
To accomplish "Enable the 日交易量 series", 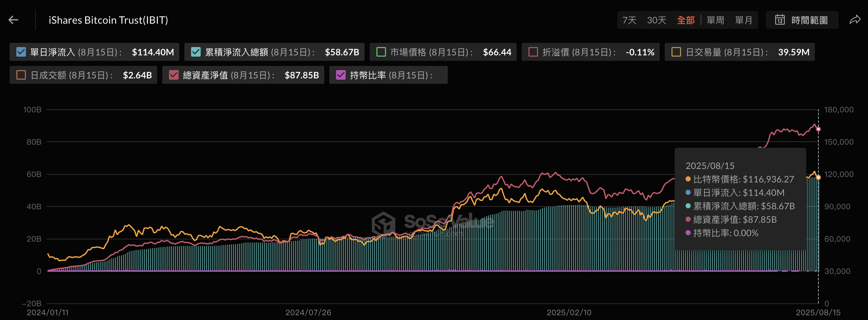I will [x=675, y=52].
